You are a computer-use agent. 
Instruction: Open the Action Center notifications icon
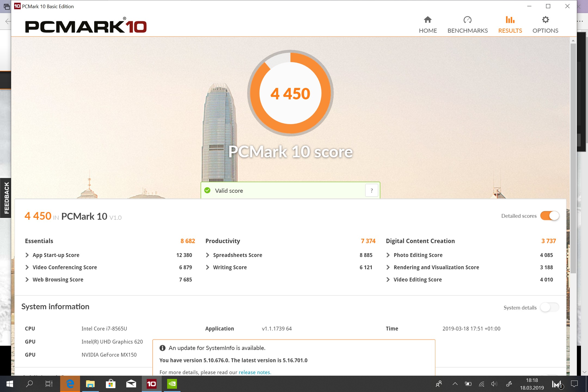574,384
